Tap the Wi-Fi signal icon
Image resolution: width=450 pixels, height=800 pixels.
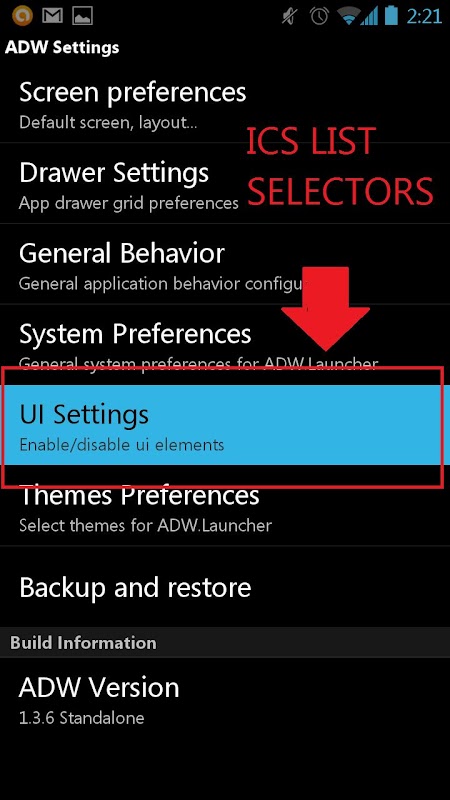(349, 17)
